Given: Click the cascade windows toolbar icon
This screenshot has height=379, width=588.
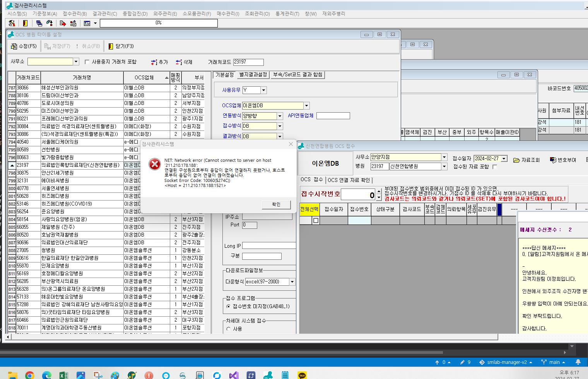Looking at the screenshot, I should pos(39,24).
